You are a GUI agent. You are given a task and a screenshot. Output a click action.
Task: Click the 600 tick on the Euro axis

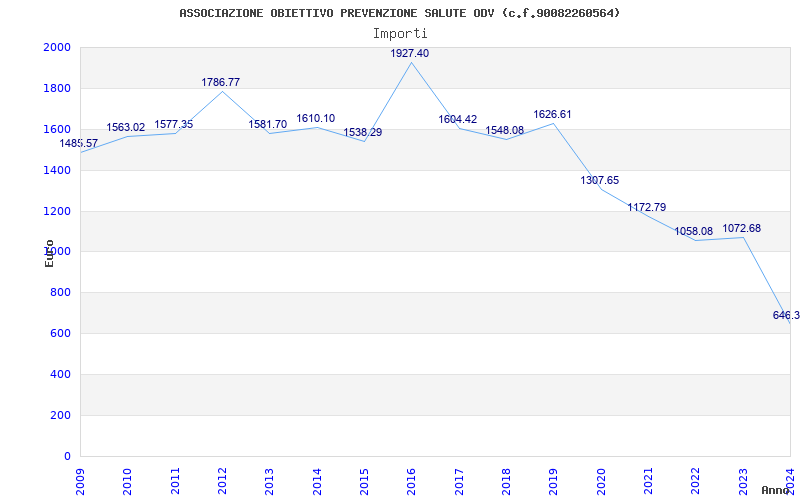click(x=63, y=333)
